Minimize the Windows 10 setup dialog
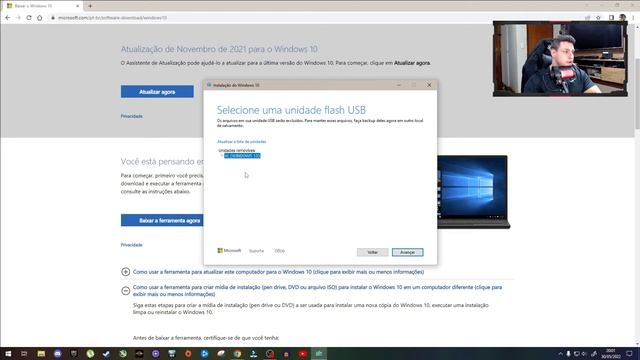Image resolution: width=640 pixels, height=360 pixels. (399, 85)
